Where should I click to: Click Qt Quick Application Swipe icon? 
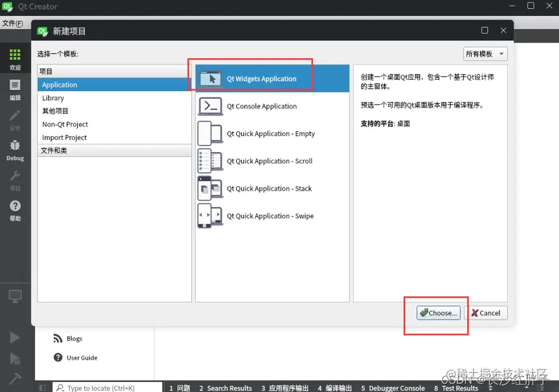tap(210, 216)
